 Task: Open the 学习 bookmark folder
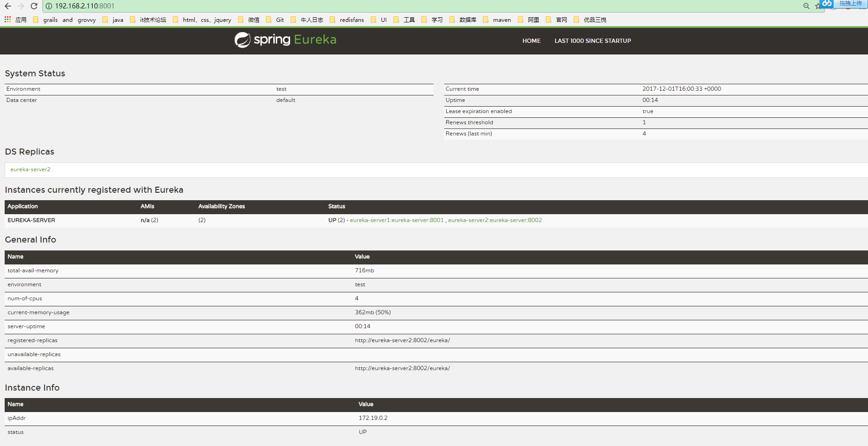point(432,20)
